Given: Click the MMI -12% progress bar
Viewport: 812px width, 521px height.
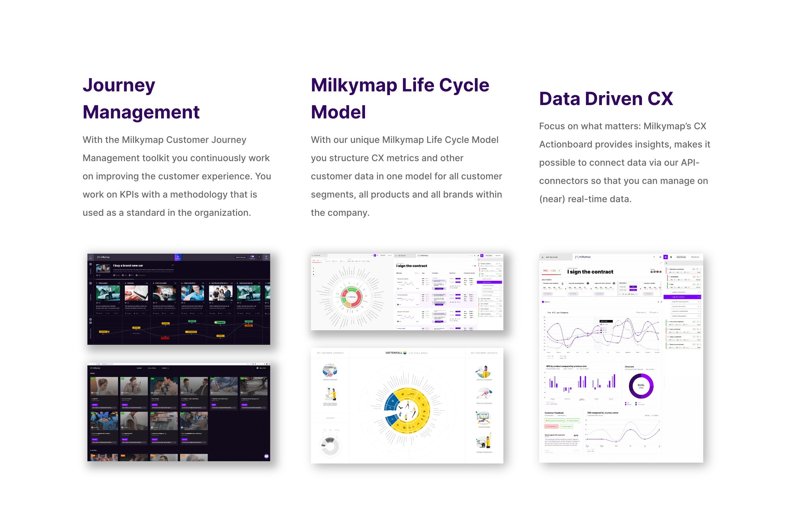Looking at the screenshot, I should pos(551,274).
